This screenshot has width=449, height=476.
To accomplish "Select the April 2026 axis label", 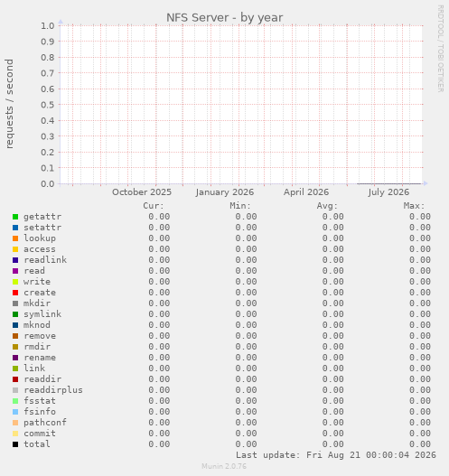I will [306, 192].
